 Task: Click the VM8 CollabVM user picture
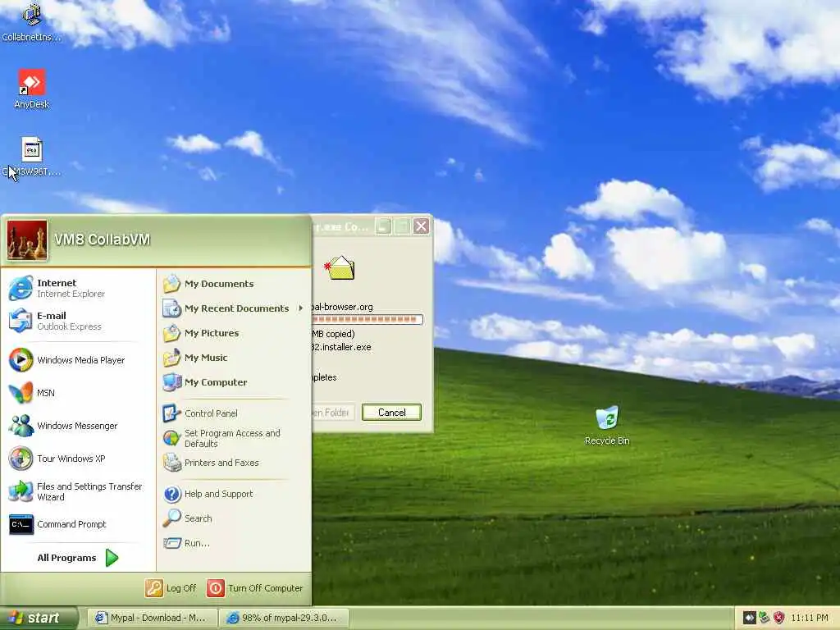[27, 240]
